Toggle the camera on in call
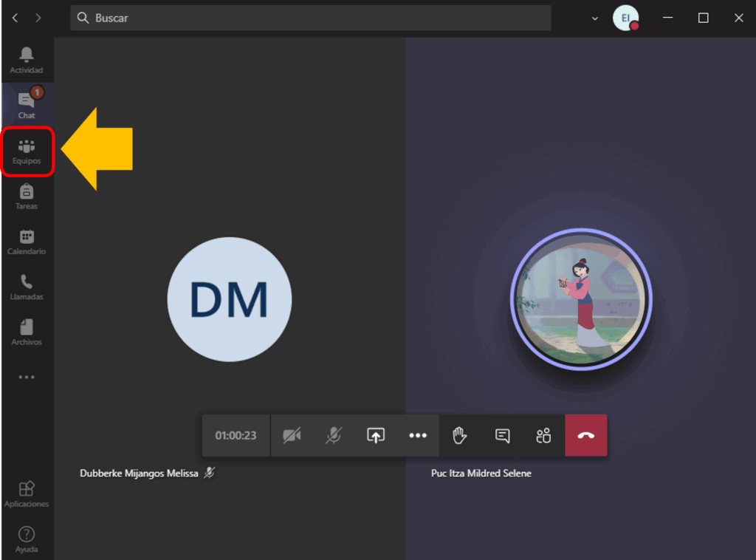The height and width of the screenshot is (560, 756). pos(292,436)
